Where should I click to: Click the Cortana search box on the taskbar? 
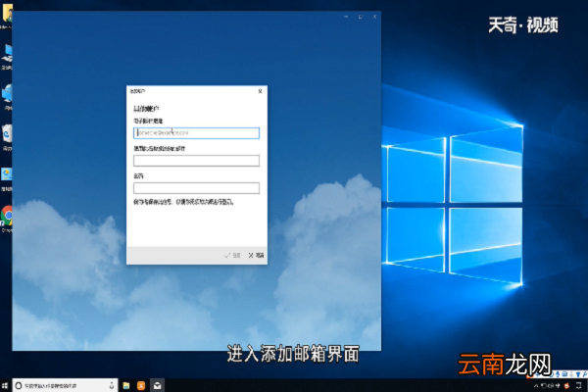tap(65, 385)
